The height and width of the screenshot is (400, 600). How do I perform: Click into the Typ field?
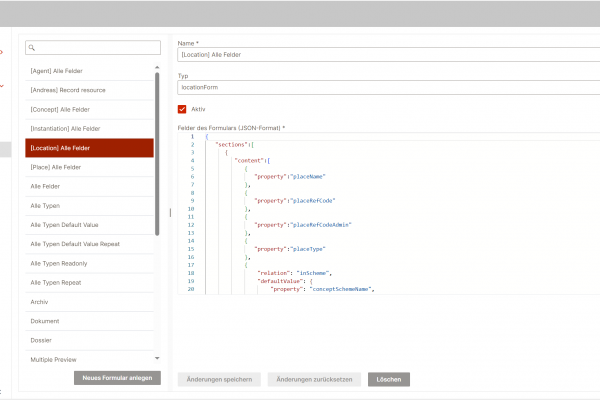click(x=385, y=88)
